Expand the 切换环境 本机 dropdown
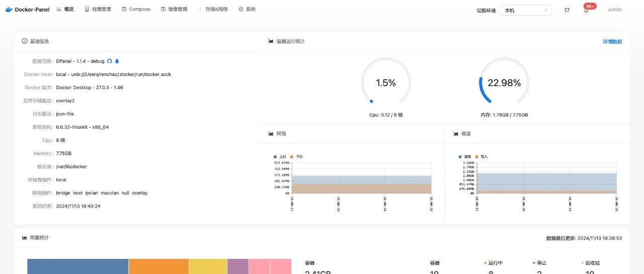This screenshot has width=644, height=274. pos(526,10)
